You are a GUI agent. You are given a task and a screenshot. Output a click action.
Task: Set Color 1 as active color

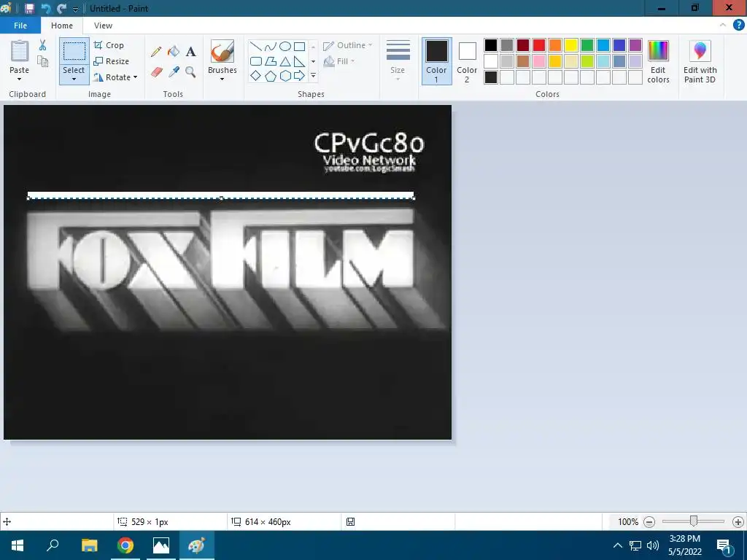(x=436, y=61)
